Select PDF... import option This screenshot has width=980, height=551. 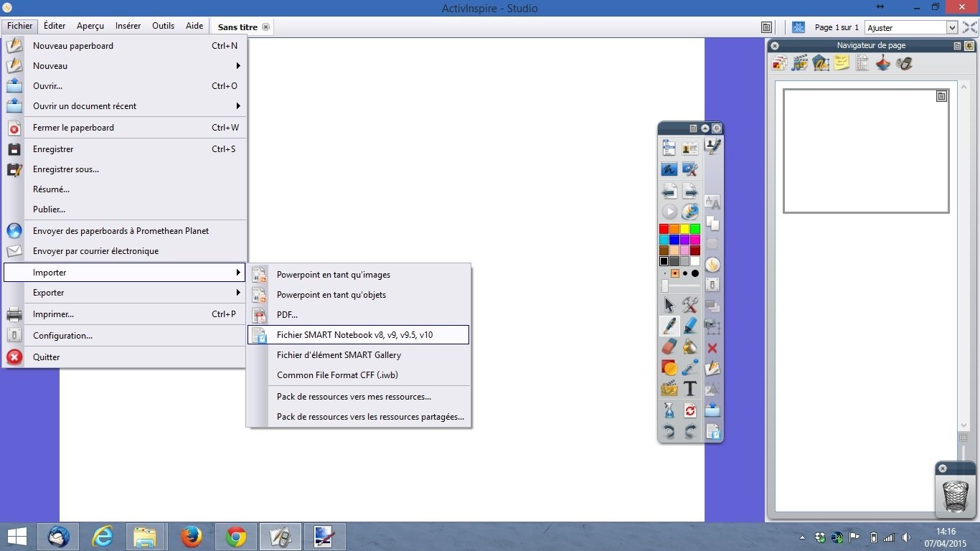[x=358, y=314]
